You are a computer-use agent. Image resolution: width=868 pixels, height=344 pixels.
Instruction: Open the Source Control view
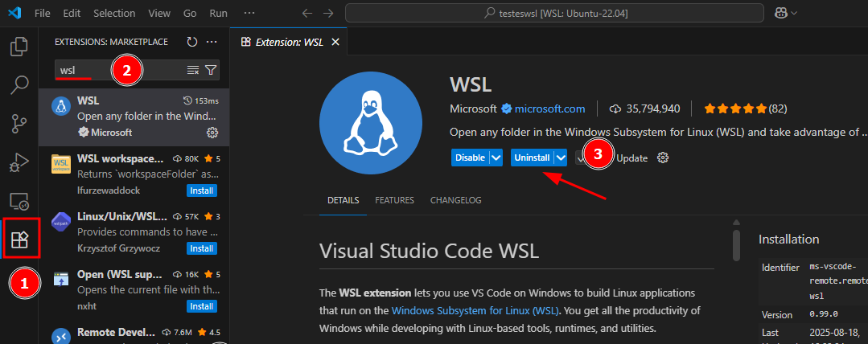[x=19, y=124]
